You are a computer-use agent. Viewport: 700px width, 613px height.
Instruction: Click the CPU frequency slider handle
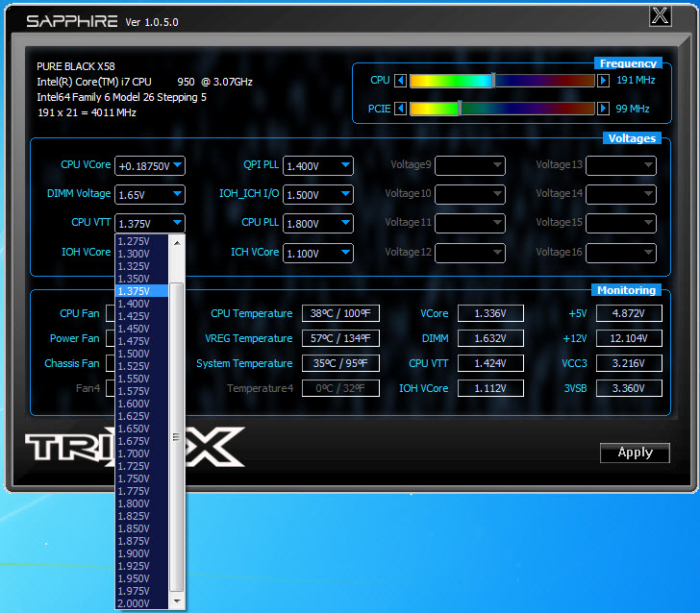coord(493,81)
